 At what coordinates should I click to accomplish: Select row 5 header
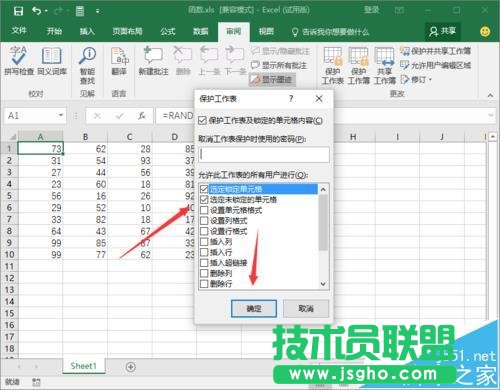click(9, 196)
